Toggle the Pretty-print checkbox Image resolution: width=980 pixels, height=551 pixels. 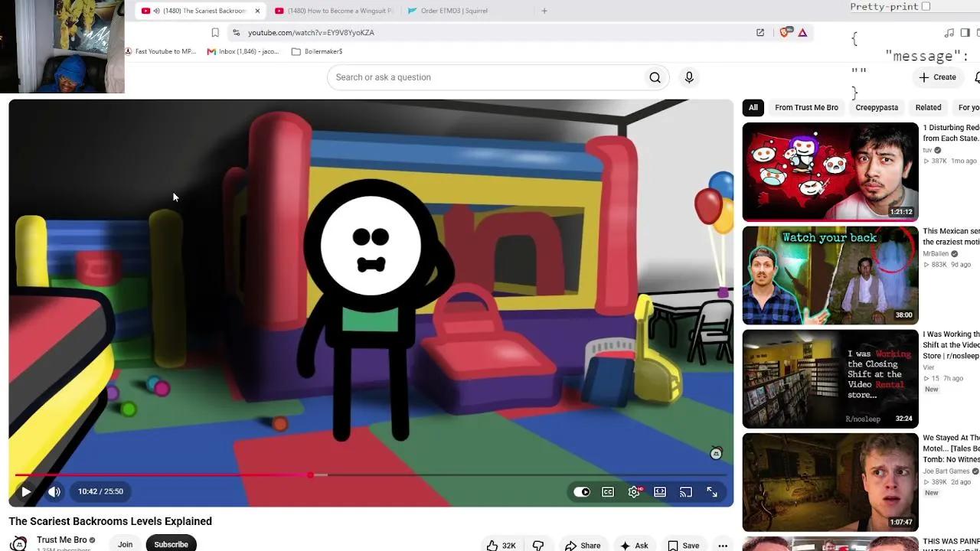926,7
